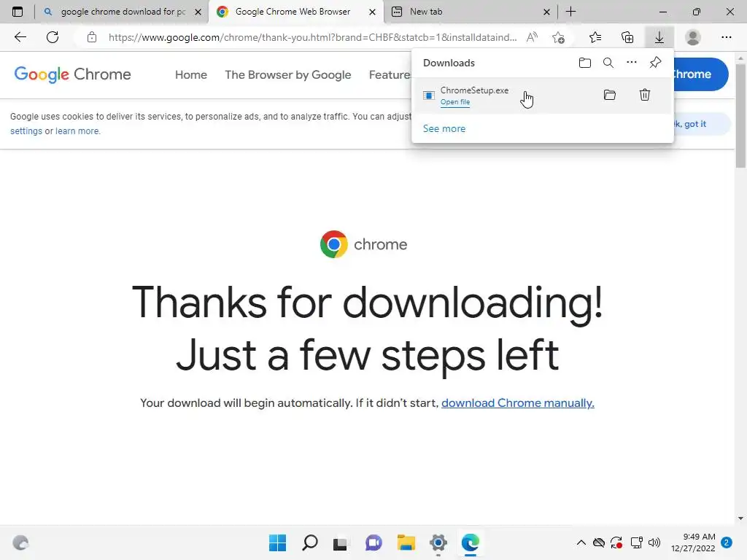Viewport: 747px width, 560px height.
Task: Open downloads folder from Downloads panel
Action: (x=585, y=63)
